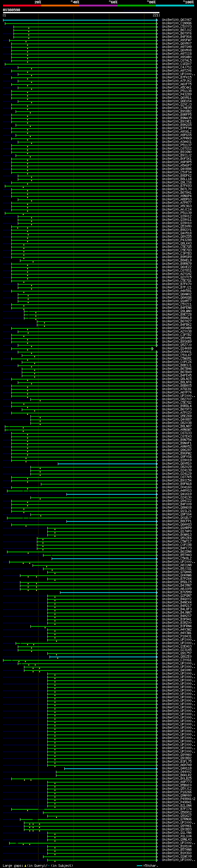The width and height of the screenshot is (197, 868).
Task: Click the label UniRef100_Q39011
Action: click(x=176, y=220)
